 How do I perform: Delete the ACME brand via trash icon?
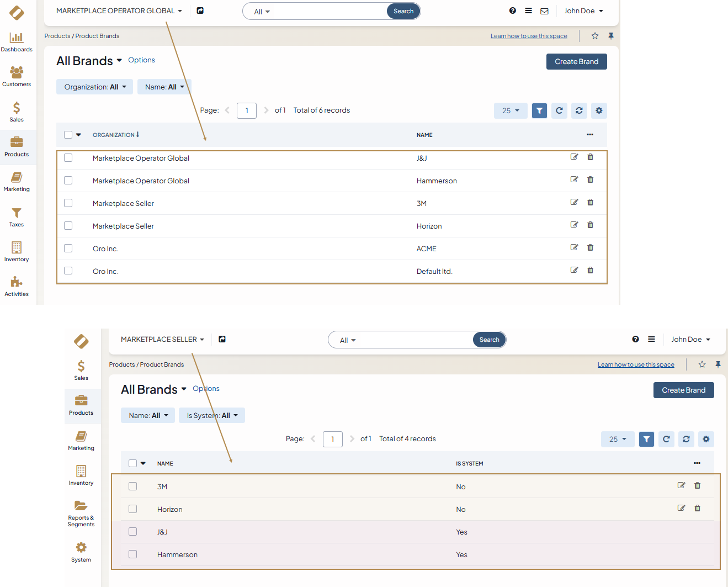click(x=590, y=248)
